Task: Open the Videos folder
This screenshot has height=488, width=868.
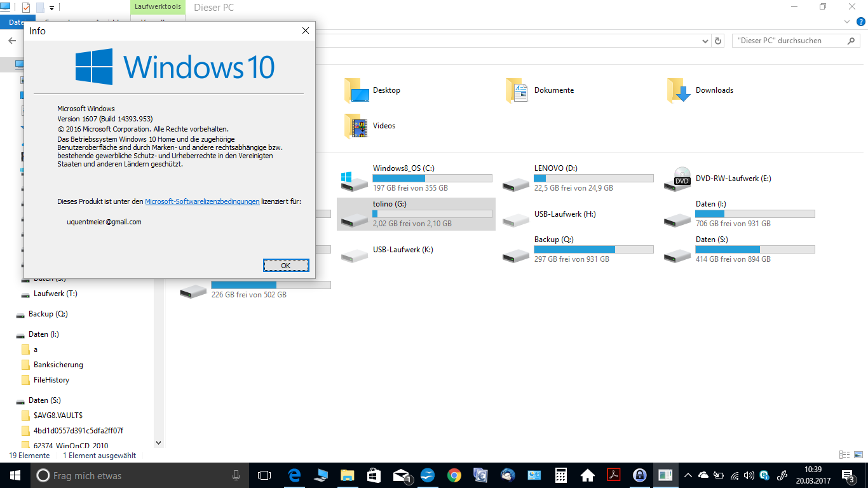Action: [370, 126]
